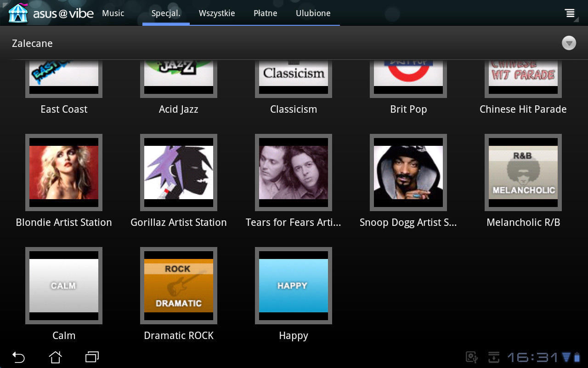The image size is (588, 368).
Task: Open the East Coast station thumbnail
Action: coord(64,79)
